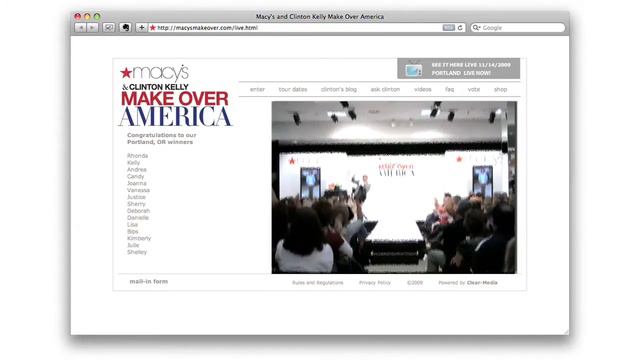Click the 'PORTLAND LIVE NOW!' banner text
Viewport: 640px width, 360px height.
pos(461,73)
